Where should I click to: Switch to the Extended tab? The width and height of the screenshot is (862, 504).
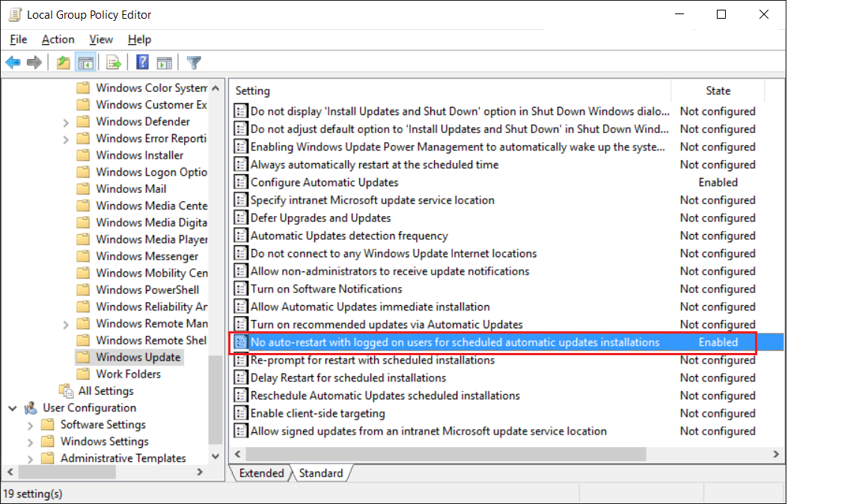(261, 473)
